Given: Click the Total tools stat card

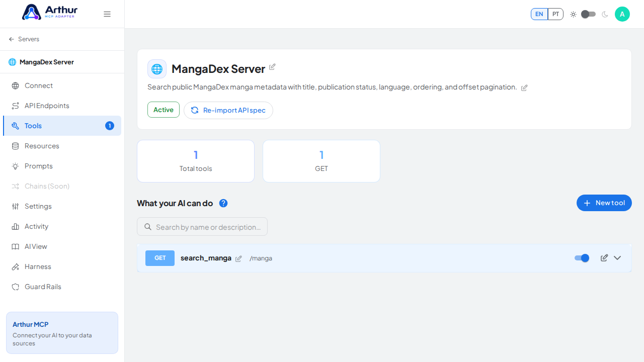Looking at the screenshot, I should pyautogui.click(x=196, y=161).
